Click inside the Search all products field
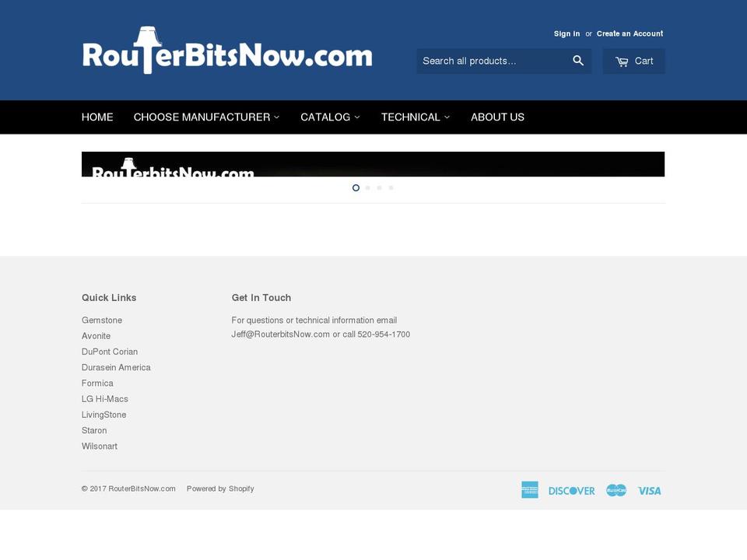747x560 pixels. (490, 60)
